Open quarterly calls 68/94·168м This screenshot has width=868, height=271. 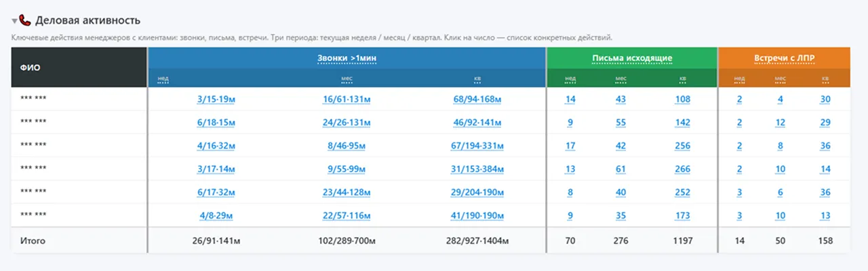click(x=477, y=100)
